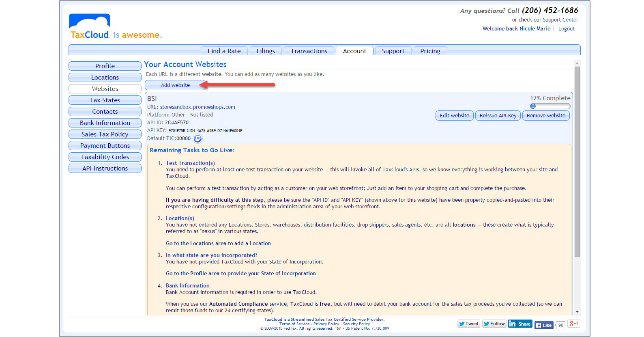Click the Facebook Like button
This screenshot has width=644, height=337.
[x=544, y=325]
